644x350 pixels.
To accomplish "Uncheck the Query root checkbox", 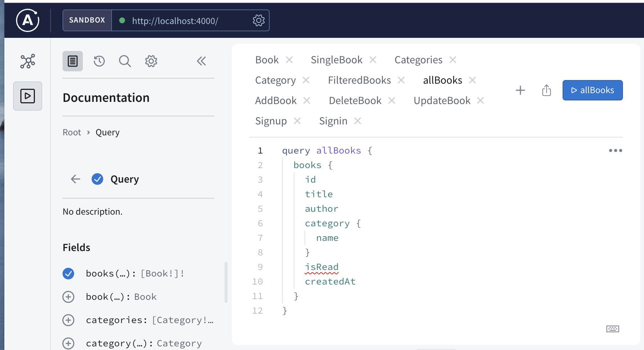I will pos(97,179).
